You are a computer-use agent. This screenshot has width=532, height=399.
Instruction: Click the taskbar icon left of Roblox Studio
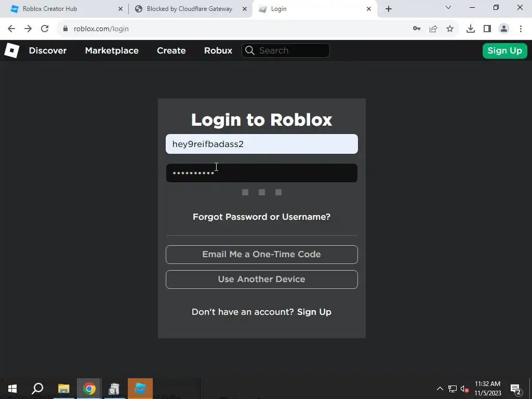pos(114,389)
